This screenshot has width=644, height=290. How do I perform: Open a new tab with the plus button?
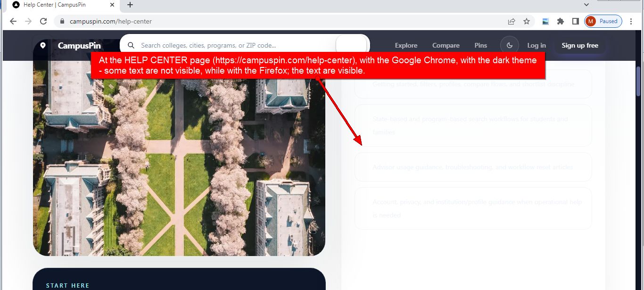tap(130, 5)
